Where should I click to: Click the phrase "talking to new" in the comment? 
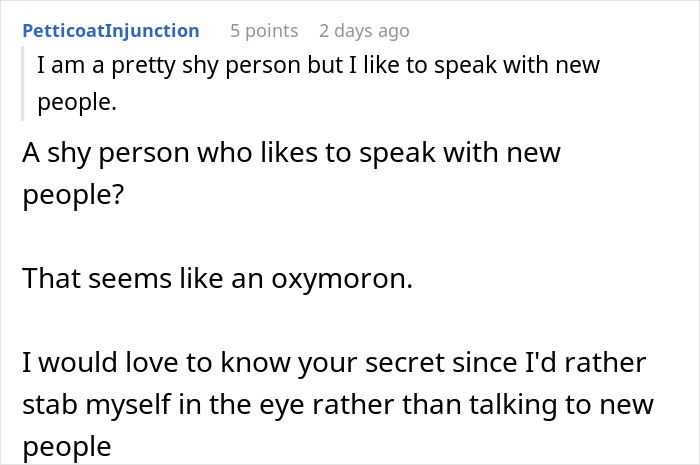point(585,405)
